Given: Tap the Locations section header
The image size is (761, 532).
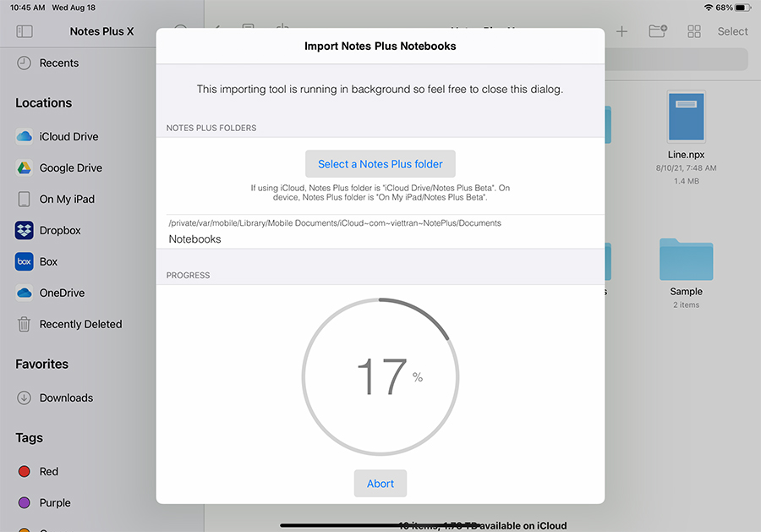Looking at the screenshot, I should [x=44, y=103].
